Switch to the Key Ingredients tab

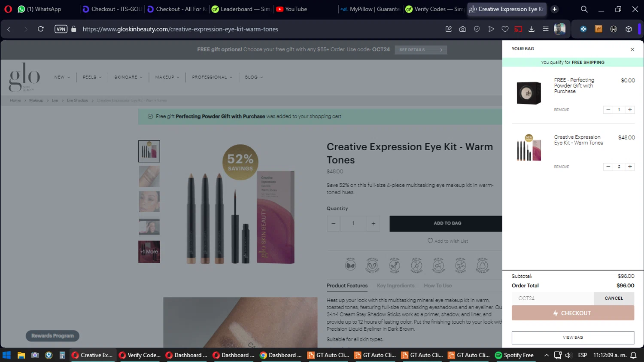coord(395,286)
